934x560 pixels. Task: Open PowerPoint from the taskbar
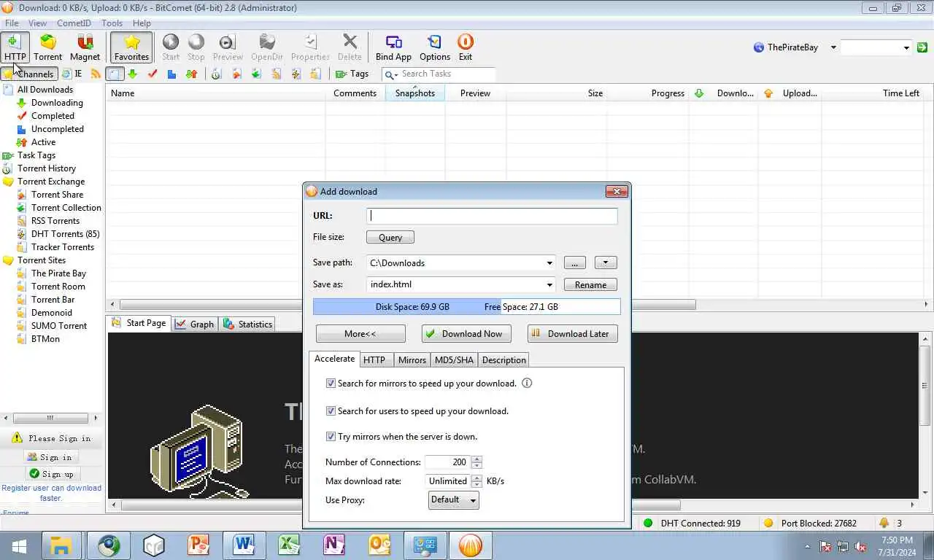coord(198,545)
